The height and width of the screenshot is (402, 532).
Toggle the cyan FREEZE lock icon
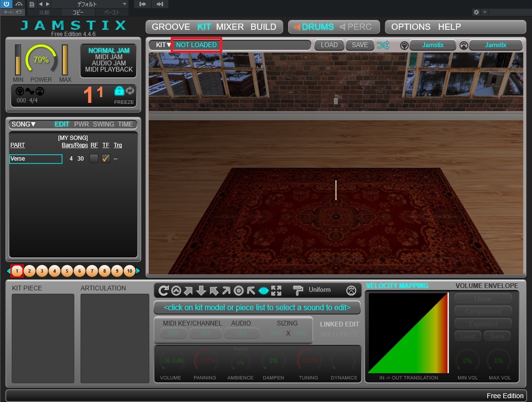coord(119,91)
